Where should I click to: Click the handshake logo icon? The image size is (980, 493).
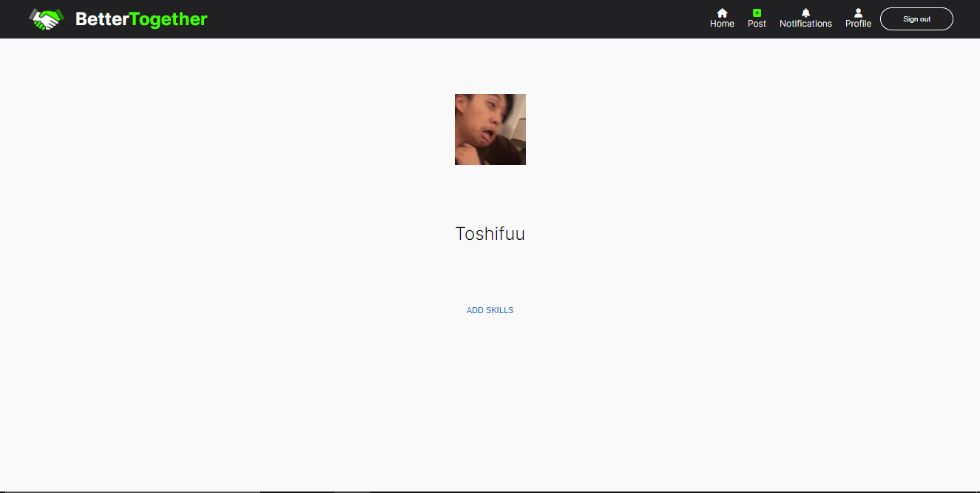(x=47, y=19)
